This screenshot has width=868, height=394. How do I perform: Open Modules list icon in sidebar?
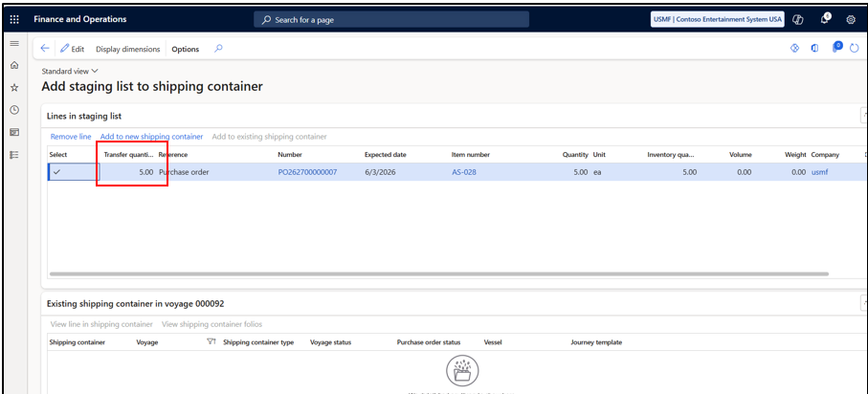(x=14, y=155)
